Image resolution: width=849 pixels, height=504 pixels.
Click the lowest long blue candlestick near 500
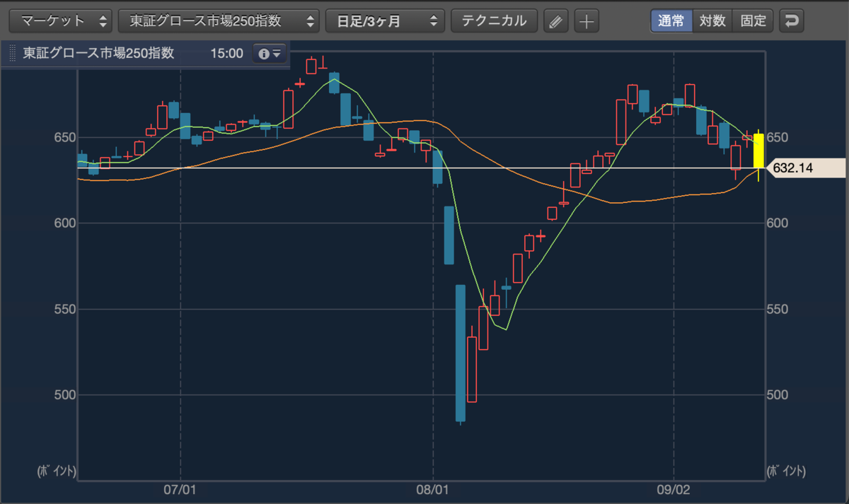click(461, 353)
